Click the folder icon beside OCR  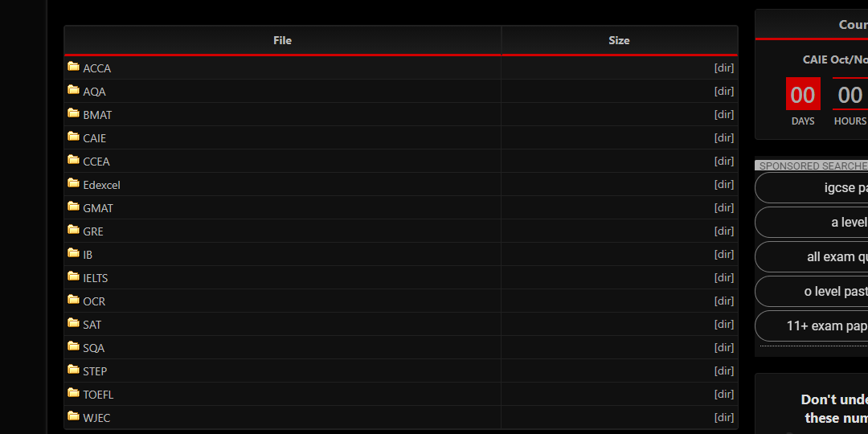pos(74,300)
